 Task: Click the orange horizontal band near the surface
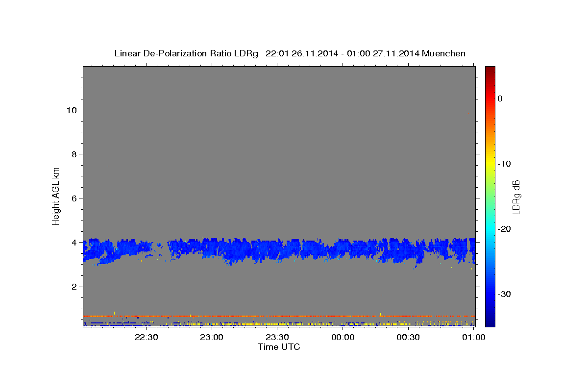279,316
